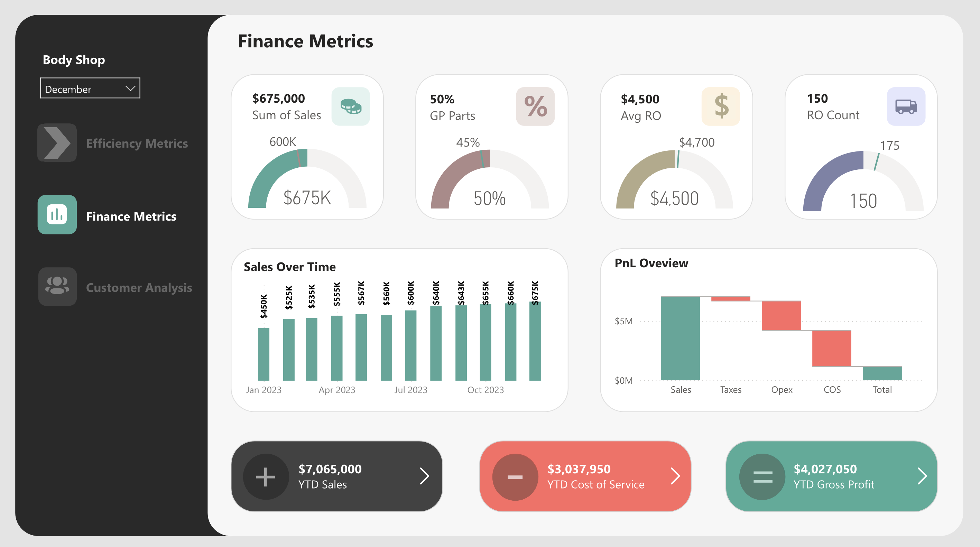Open the December month dropdown
Image resolution: width=980 pixels, height=547 pixels.
tap(90, 88)
